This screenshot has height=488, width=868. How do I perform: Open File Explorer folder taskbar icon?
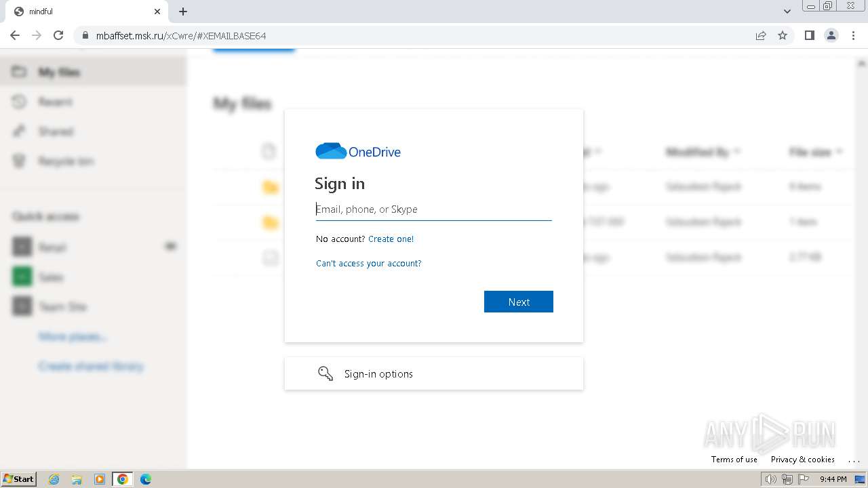(x=77, y=479)
